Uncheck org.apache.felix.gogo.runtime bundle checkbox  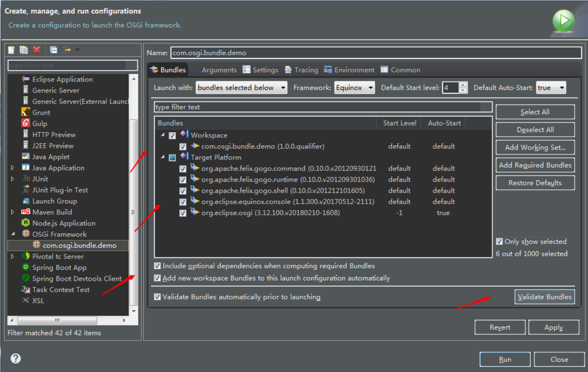(x=183, y=180)
